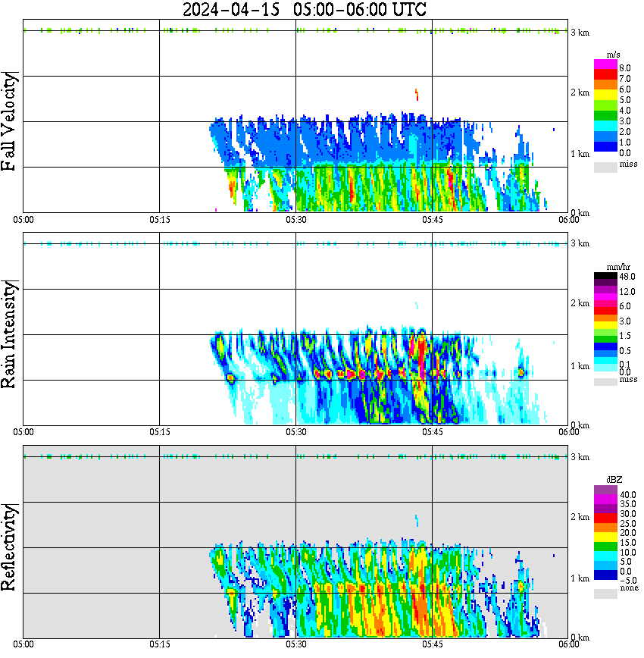Screen dimensions: 644x658
Task: Select light green 1.5 swatch in mm/hr legend
Action: 605,332
